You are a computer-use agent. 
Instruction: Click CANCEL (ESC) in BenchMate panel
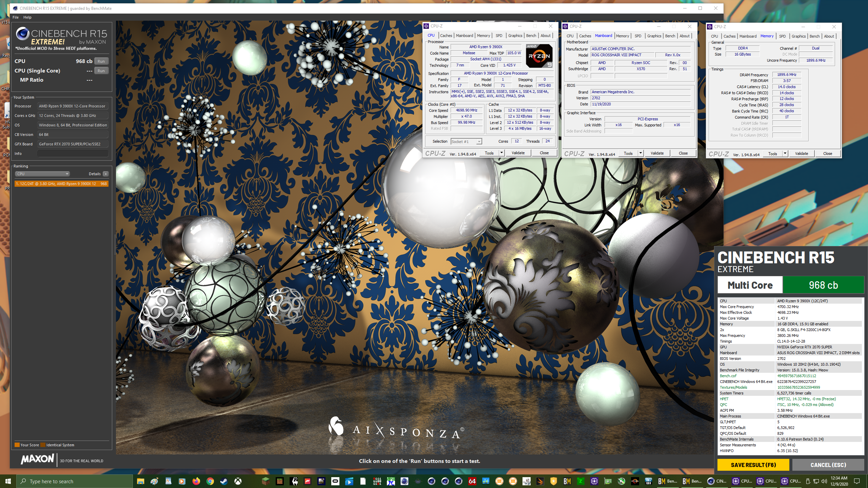point(828,465)
